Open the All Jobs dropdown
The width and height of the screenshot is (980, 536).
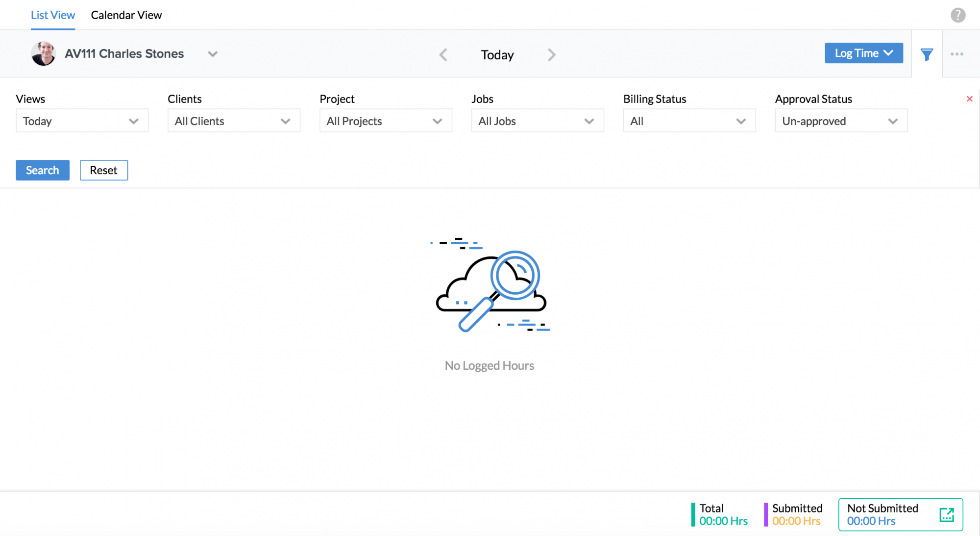(538, 121)
